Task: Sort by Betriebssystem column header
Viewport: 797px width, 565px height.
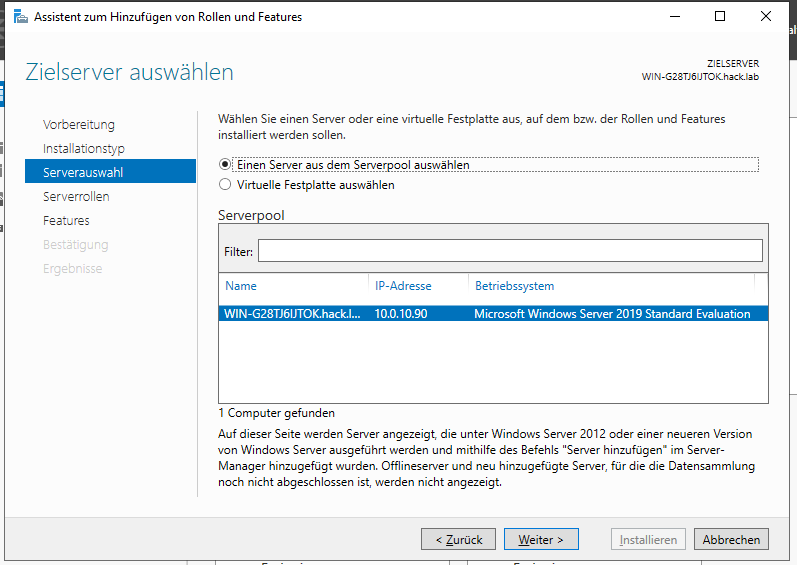Action: (514, 286)
